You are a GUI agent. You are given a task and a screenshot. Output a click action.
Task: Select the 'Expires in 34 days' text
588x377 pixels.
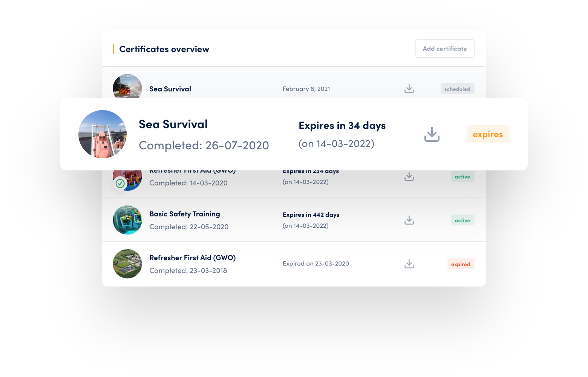click(x=342, y=125)
